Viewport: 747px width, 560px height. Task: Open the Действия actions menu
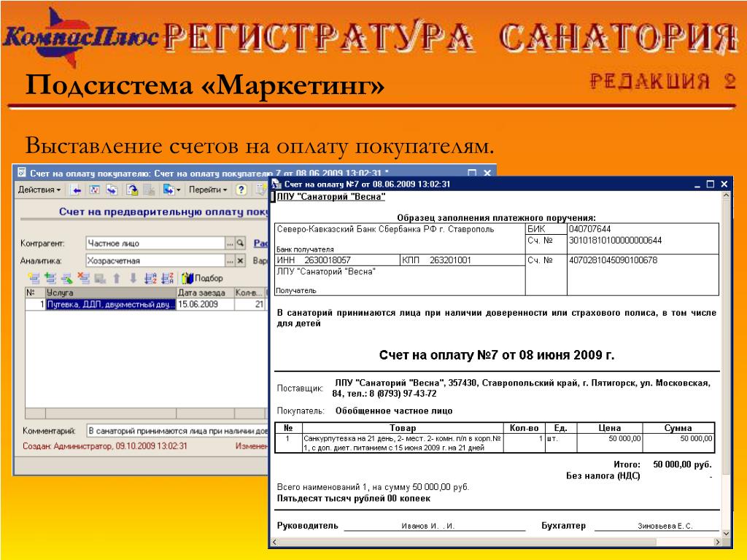(x=39, y=190)
